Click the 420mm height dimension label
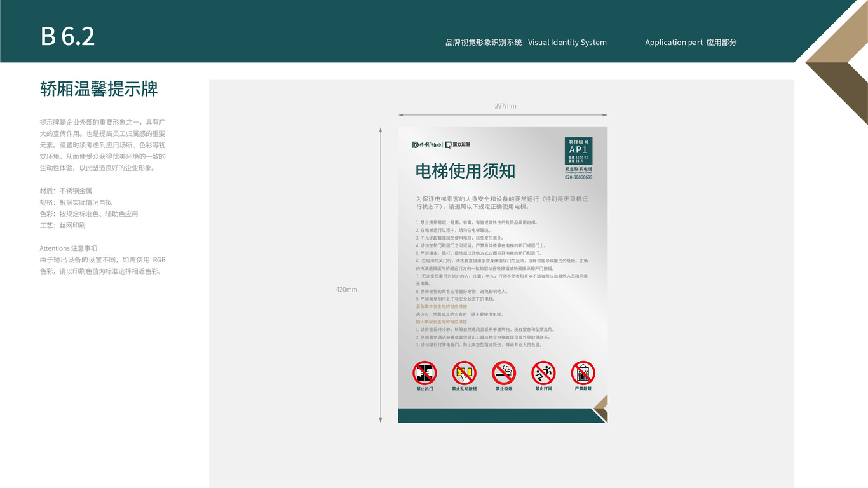 pos(347,290)
